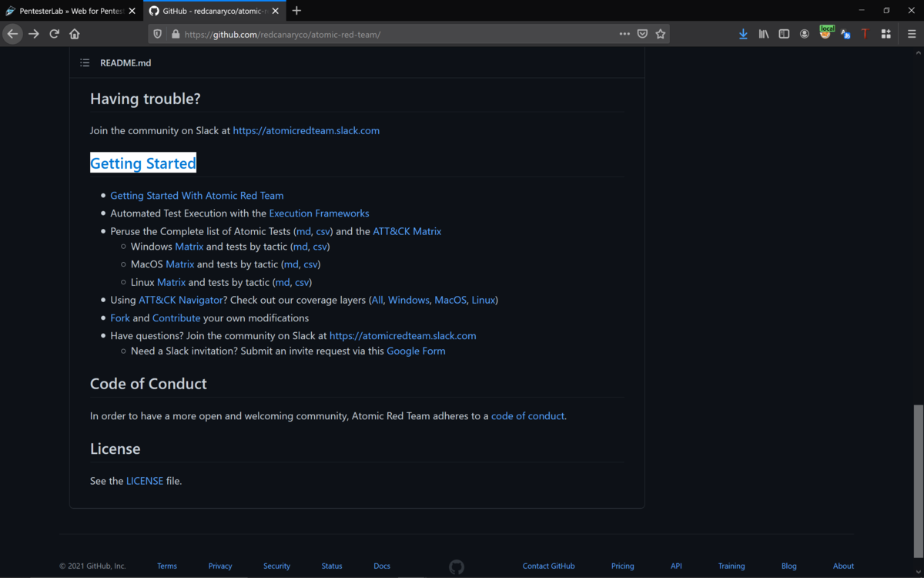Open Linux tests by tactic csv
This screenshot has height=578, width=924.
click(302, 282)
